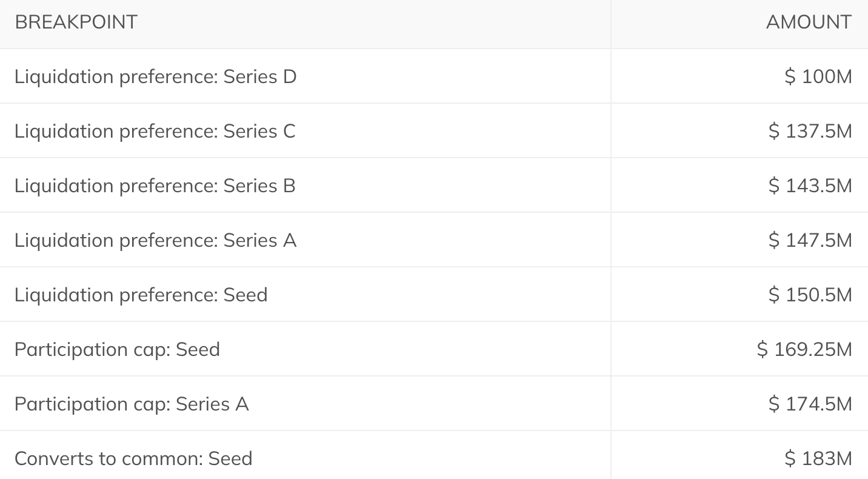Click the $ 100M amount cell

click(x=739, y=76)
